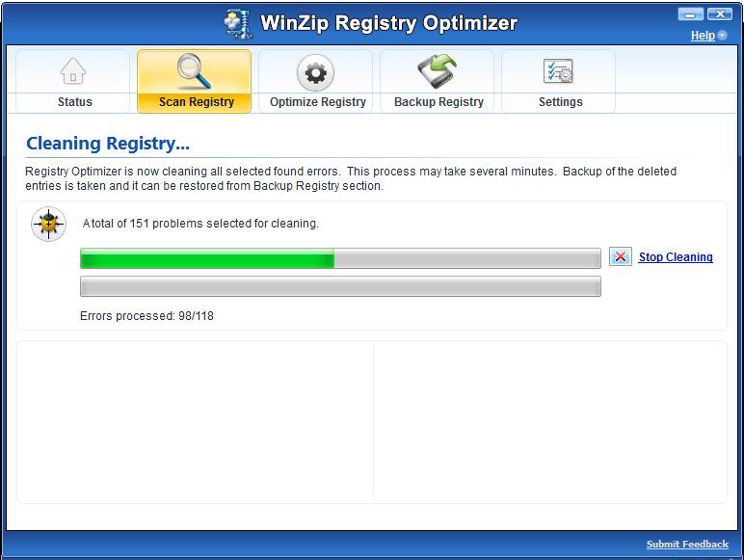Viewport: 744px width, 560px height.
Task: Click the Backup Registry green arrow icon
Action: (438, 72)
